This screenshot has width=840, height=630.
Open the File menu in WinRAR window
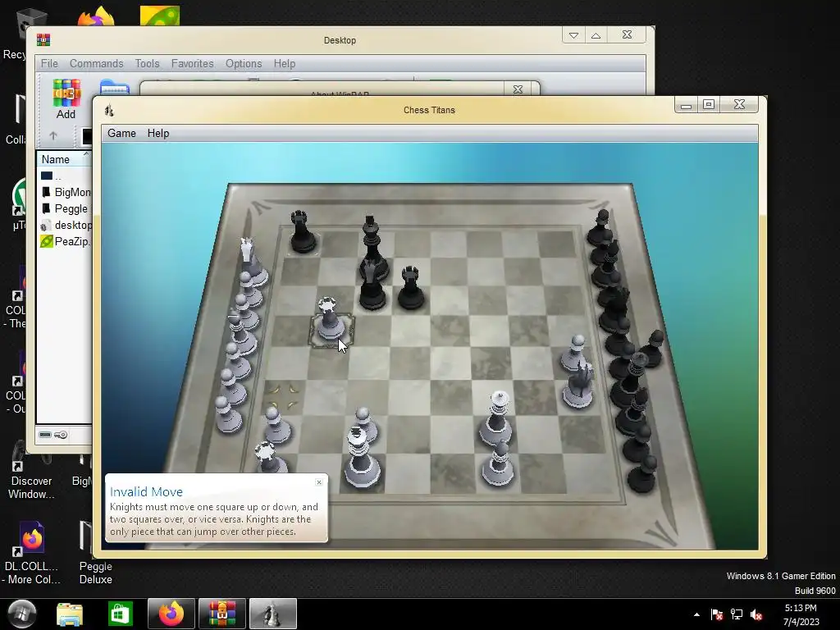click(49, 64)
